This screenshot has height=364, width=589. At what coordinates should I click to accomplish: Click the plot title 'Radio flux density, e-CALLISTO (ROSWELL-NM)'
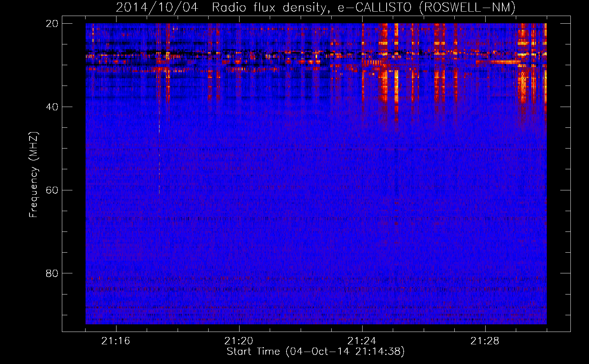tap(364, 8)
